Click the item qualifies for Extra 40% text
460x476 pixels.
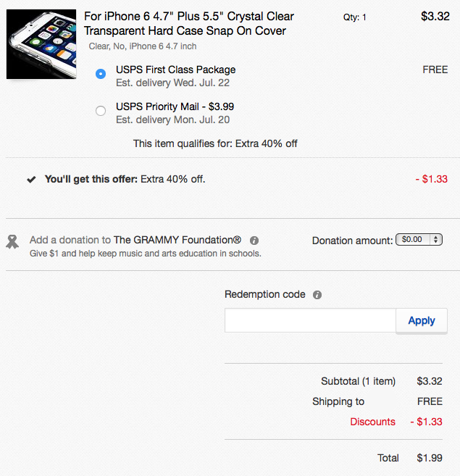point(215,143)
